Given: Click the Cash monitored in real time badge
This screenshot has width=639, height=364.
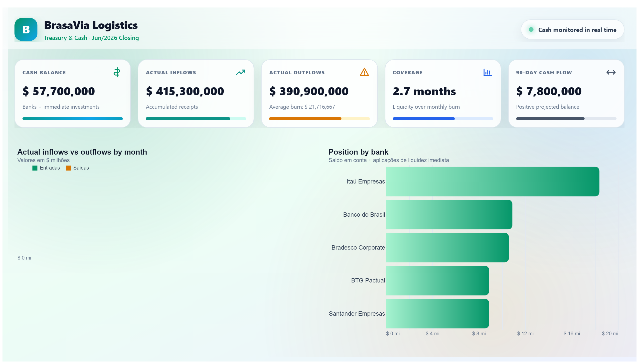Looking at the screenshot, I should coord(572,29).
